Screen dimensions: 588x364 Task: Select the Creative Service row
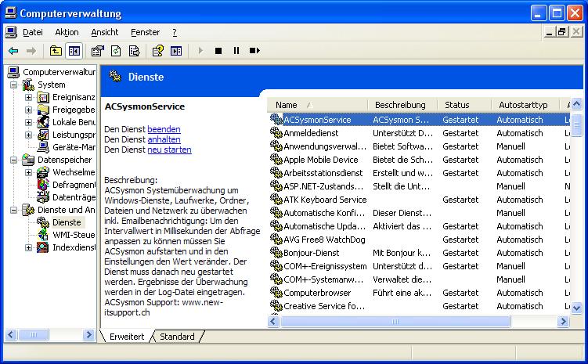(420, 306)
